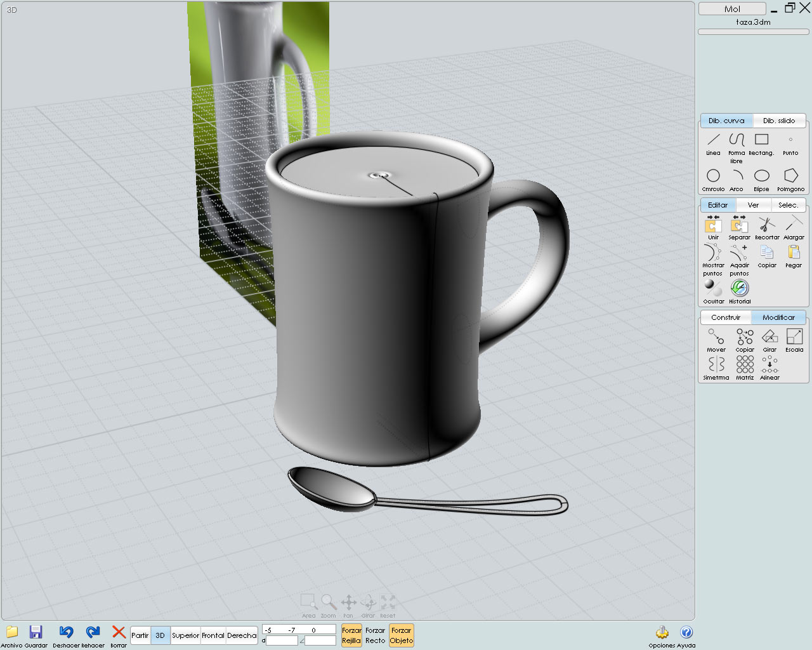Image resolution: width=812 pixels, height=650 pixels.
Task: Pick the Rectang. rectangle tool
Action: pos(761,143)
